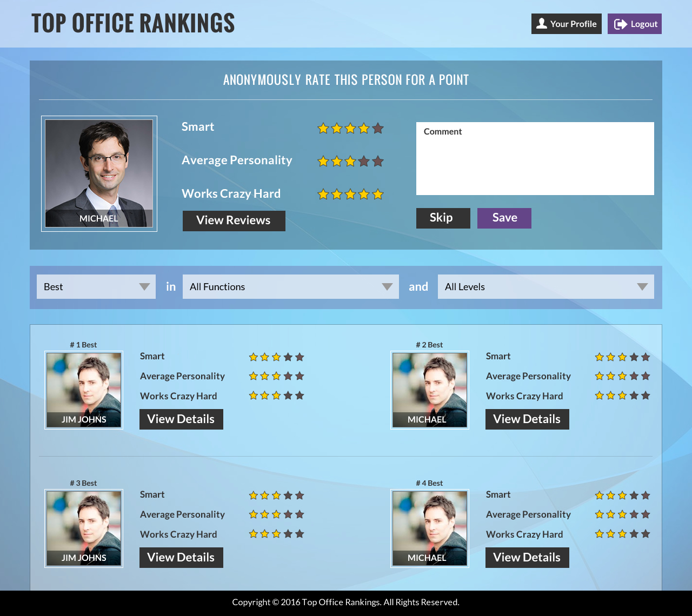Click fourth Works Crazy Hard star, #1 Best
This screenshot has height=616, width=692.
(288, 396)
